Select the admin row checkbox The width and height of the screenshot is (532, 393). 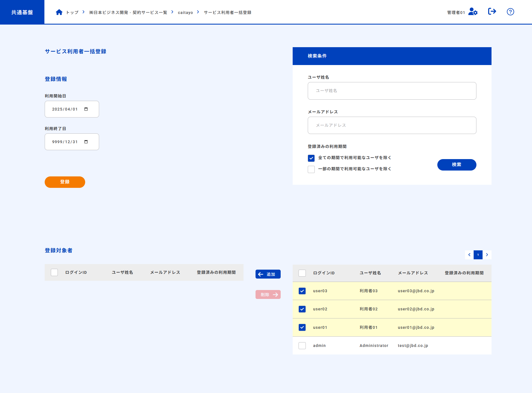pyautogui.click(x=302, y=346)
